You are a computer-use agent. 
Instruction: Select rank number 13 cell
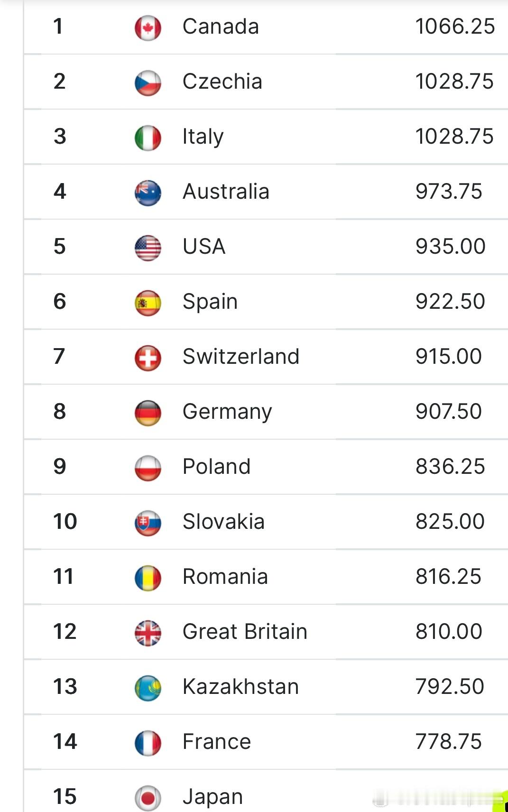point(65,687)
